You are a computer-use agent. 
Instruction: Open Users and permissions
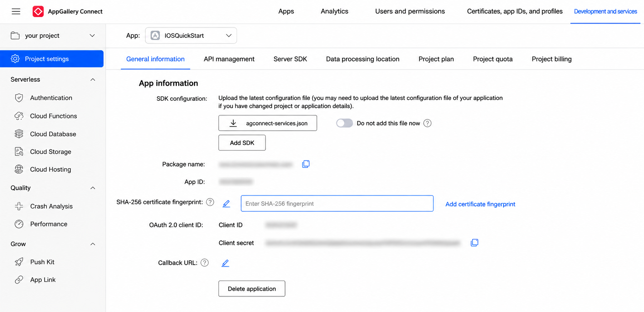410,11
